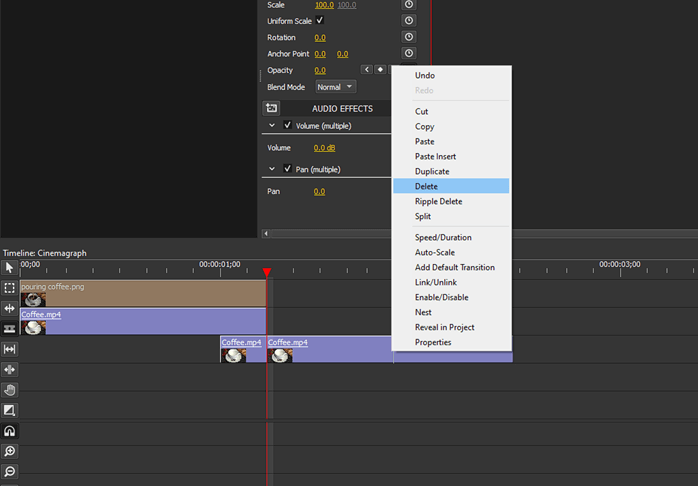Image resolution: width=698 pixels, height=486 pixels.
Task: Toggle the Uniform Scale checkbox
Action: (x=320, y=20)
